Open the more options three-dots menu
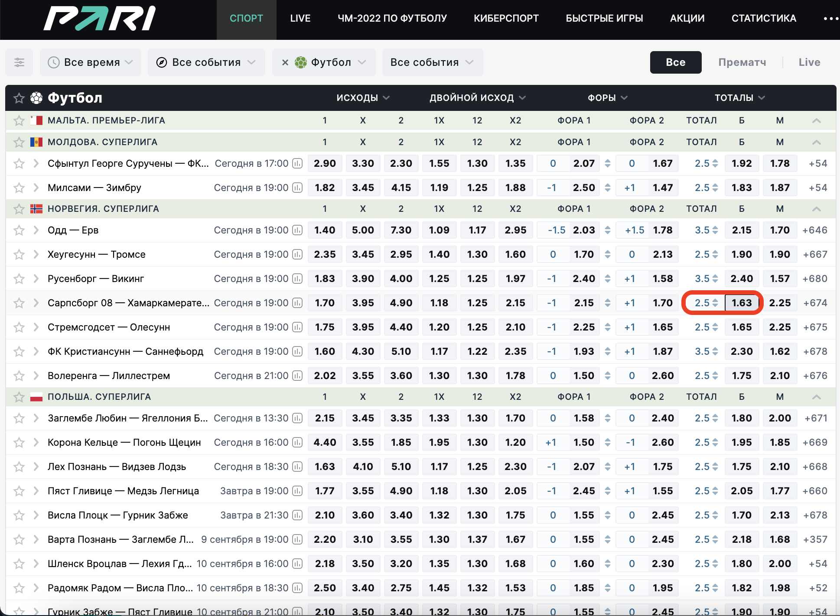 pyautogui.click(x=831, y=19)
